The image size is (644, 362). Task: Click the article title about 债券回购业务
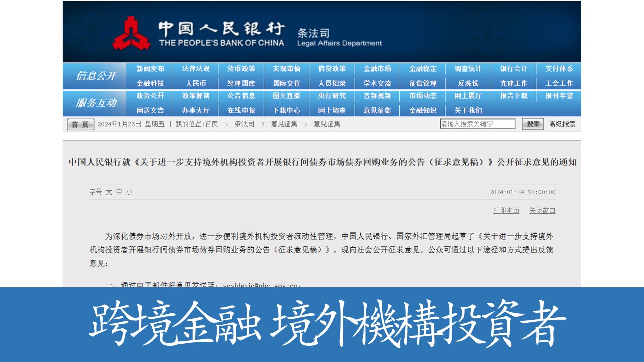point(323,162)
